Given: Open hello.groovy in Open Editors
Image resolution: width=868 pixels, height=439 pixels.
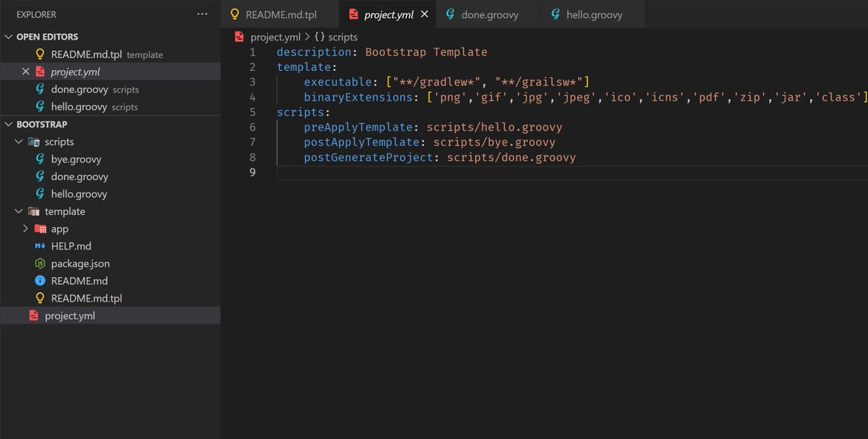Looking at the screenshot, I should coord(110,106).
